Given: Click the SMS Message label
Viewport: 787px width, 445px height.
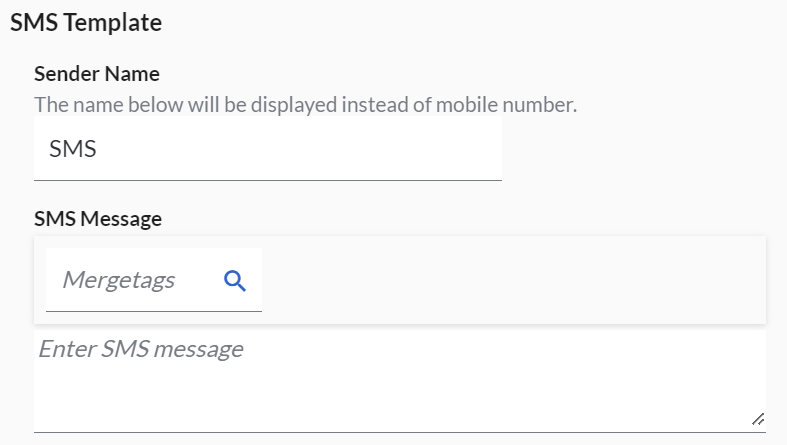Looking at the screenshot, I should click(x=98, y=219).
